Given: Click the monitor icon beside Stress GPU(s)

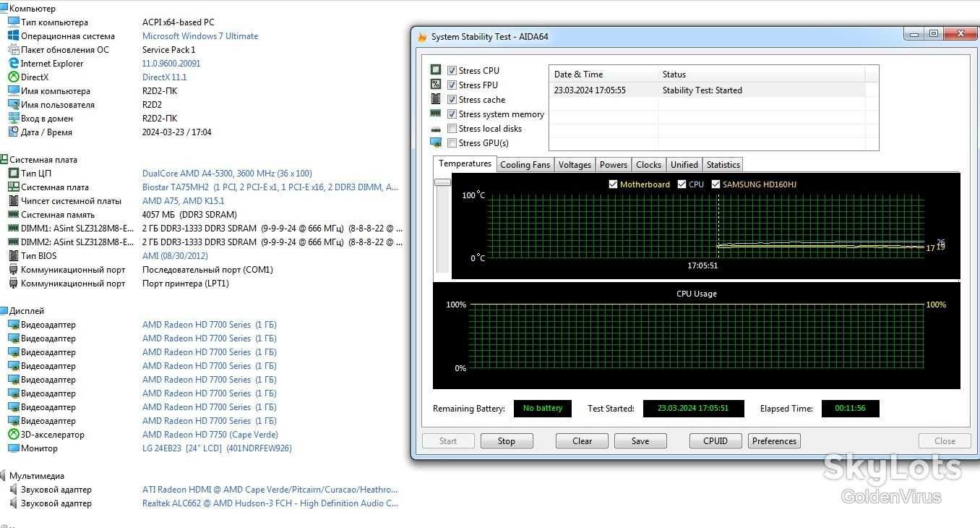Looking at the screenshot, I should 436,142.
